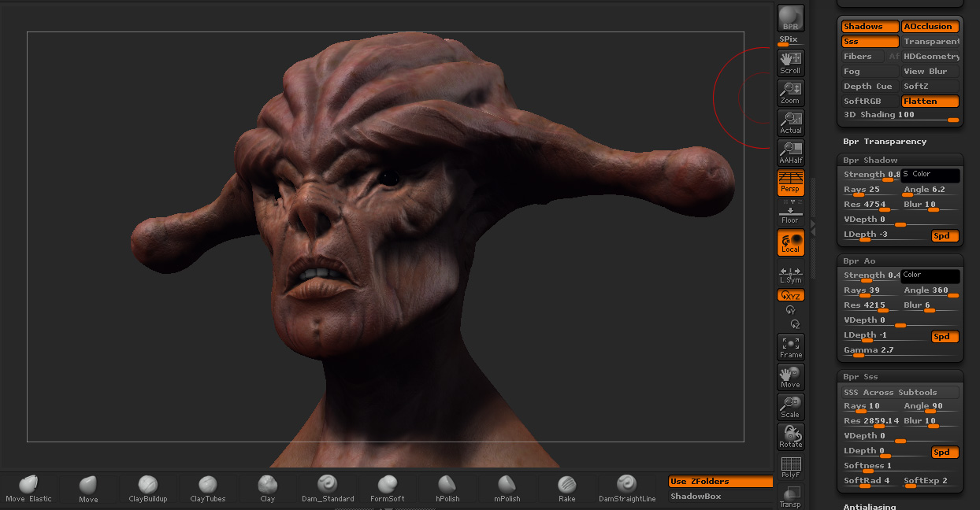The image size is (980, 510).
Task: Collapse the Bpr Ao section
Action: [x=859, y=261]
